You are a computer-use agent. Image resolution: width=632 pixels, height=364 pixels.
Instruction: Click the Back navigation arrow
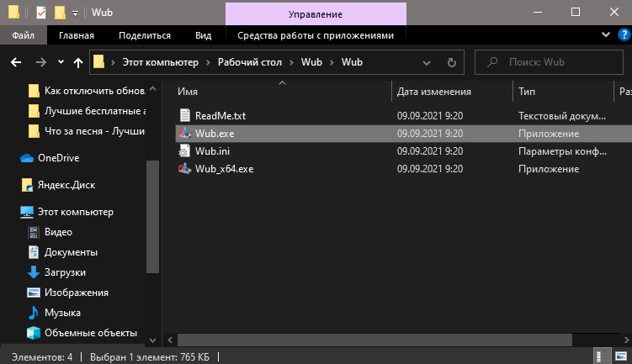coord(16,62)
